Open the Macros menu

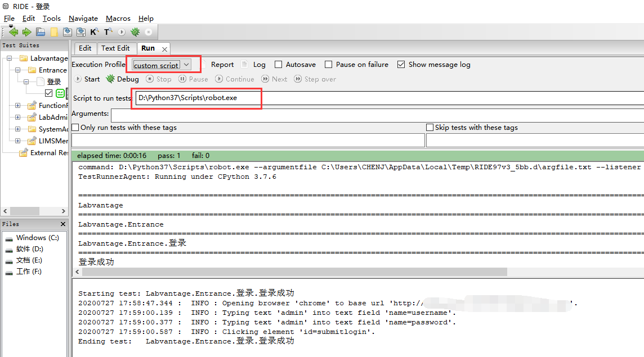118,18
